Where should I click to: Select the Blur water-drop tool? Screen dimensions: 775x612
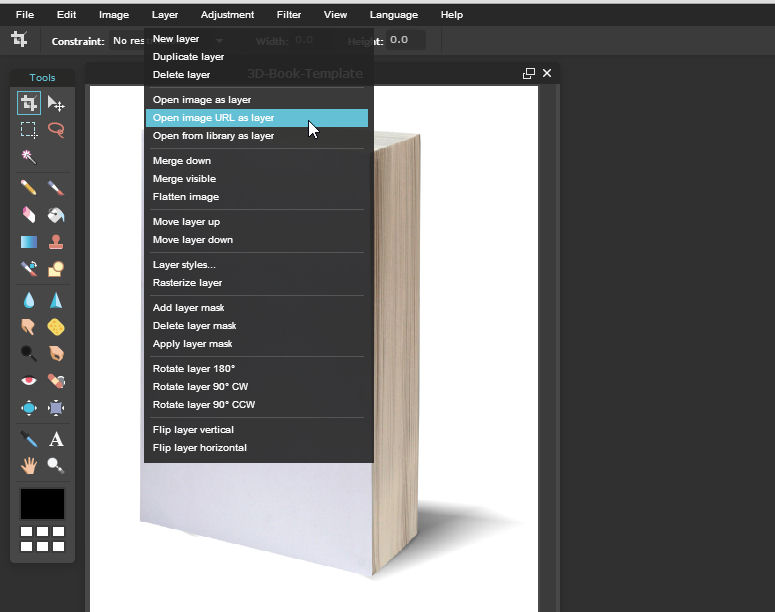pyautogui.click(x=29, y=300)
